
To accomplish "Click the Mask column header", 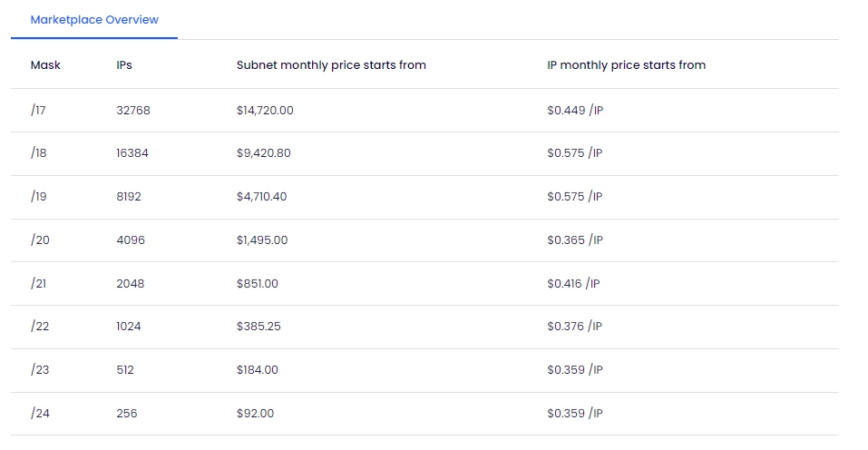I will [x=45, y=65].
